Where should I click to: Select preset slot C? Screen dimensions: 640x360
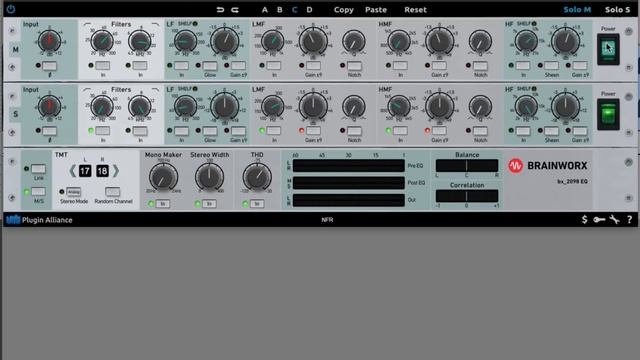(294, 9)
